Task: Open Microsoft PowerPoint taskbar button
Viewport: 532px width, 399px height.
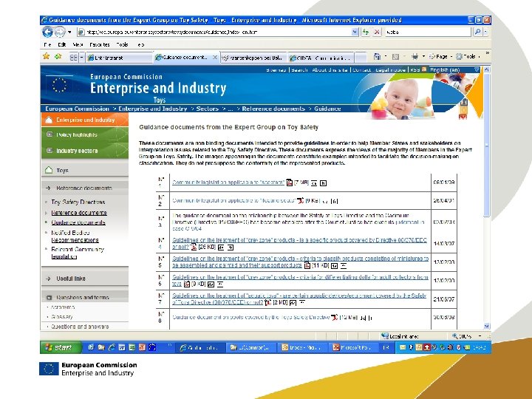Action: point(352,347)
